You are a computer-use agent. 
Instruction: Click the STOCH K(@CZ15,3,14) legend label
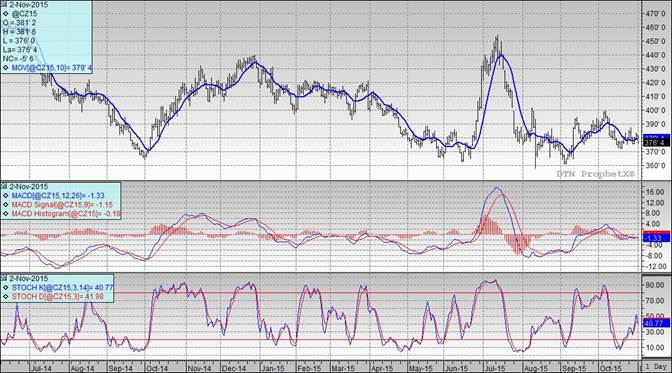tap(63, 287)
